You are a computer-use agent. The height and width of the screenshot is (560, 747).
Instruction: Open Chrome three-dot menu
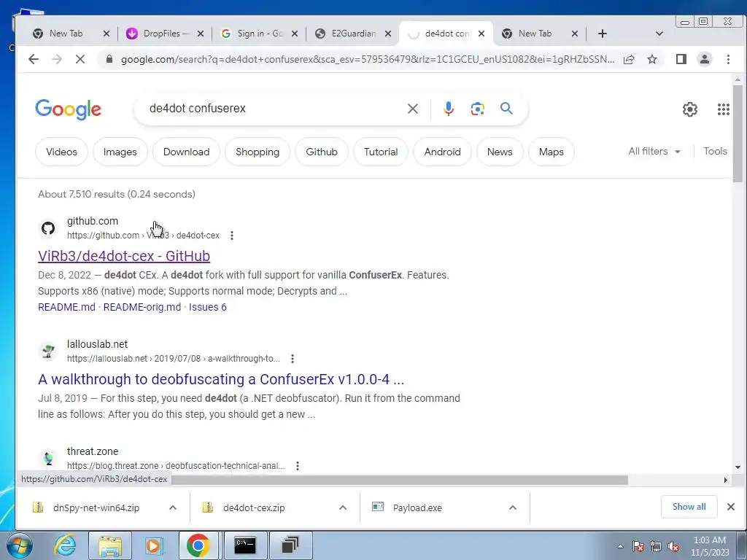click(728, 59)
